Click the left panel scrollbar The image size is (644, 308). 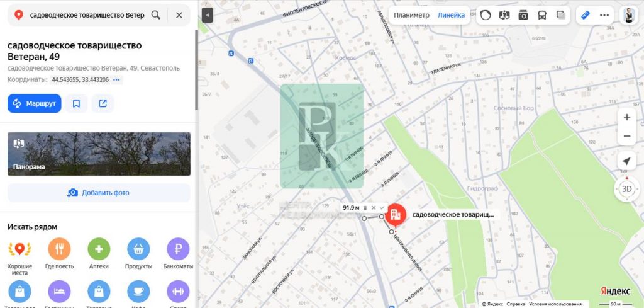tap(197, 70)
